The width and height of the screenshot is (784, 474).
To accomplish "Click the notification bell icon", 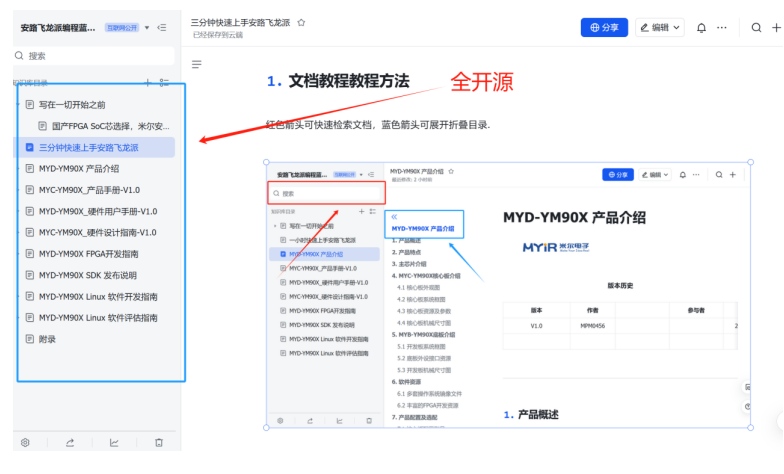I will [x=701, y=28].
